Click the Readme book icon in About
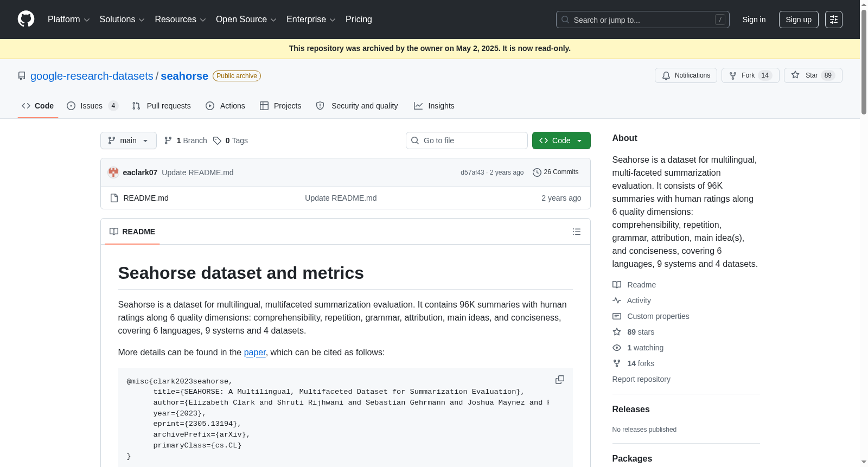The image size is (868, 467). [x=617, y=285]
